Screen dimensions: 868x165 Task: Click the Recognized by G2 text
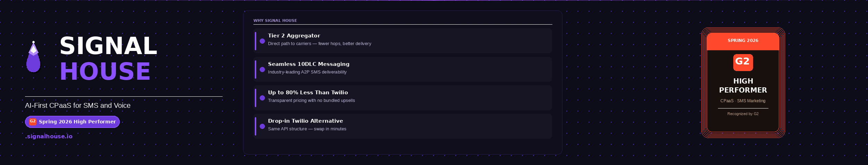click(743, 114)
